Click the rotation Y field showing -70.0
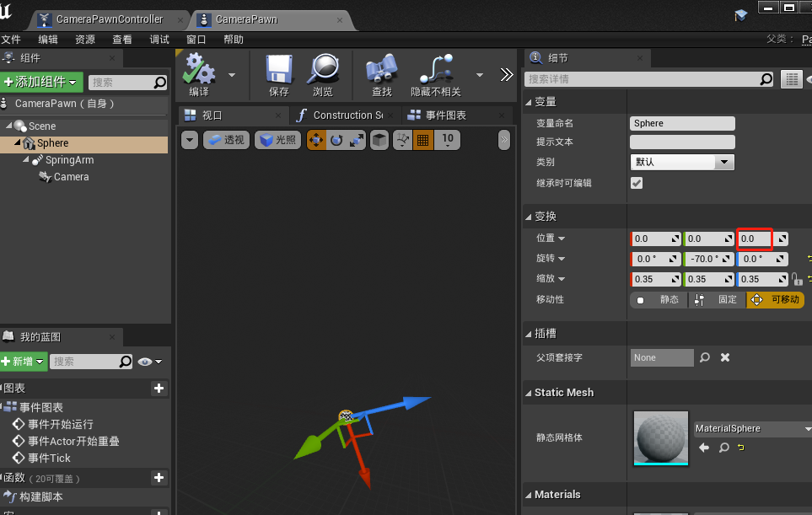This screenshot has width=812, height=515. coord(709,259)
